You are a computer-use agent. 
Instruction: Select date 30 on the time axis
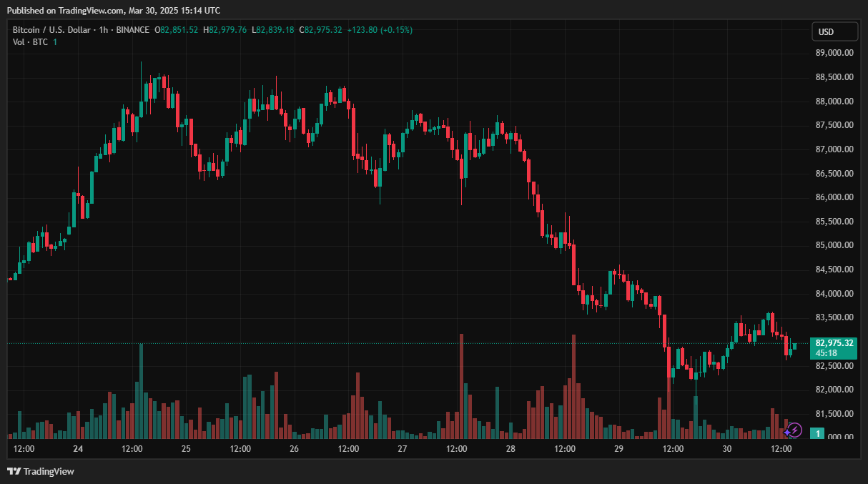point(727,449)
